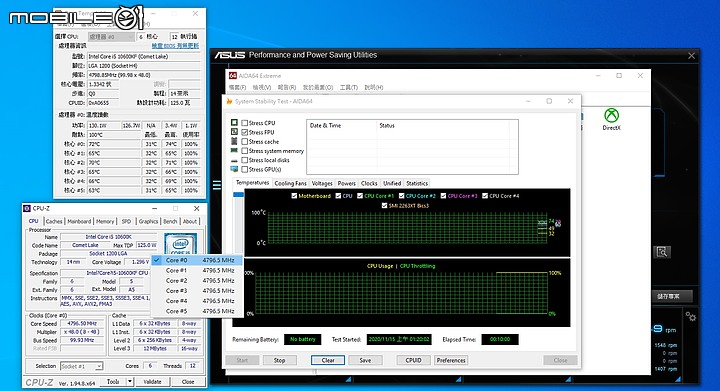720x391 pixels.
Task: Click the Stress cache chip icon
Action: pos(234,141)
